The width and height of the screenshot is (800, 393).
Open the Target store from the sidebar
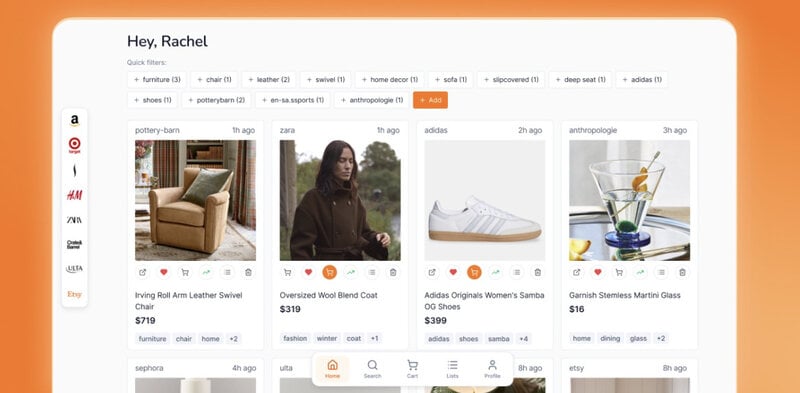coord(74,145)
